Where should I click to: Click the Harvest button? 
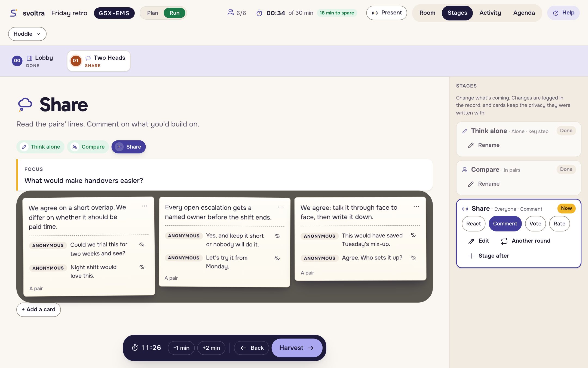[x=297, y=348]
